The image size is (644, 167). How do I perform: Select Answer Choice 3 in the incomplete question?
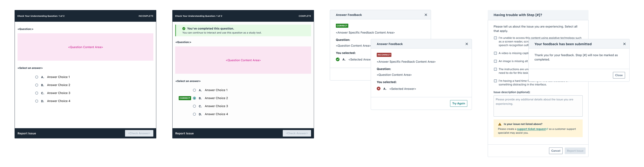37,93
